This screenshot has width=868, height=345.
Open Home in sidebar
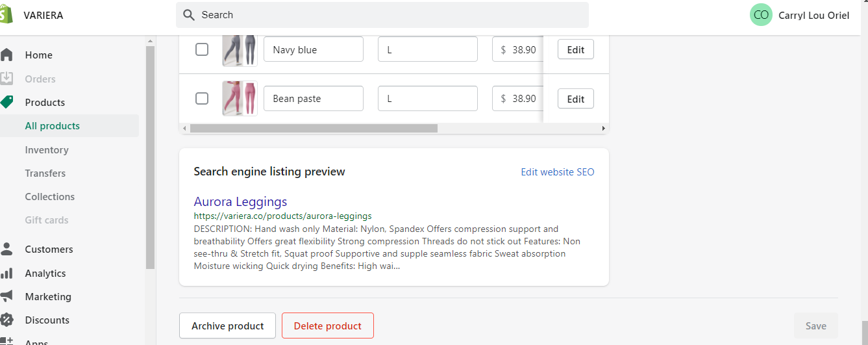click(39, 55)
